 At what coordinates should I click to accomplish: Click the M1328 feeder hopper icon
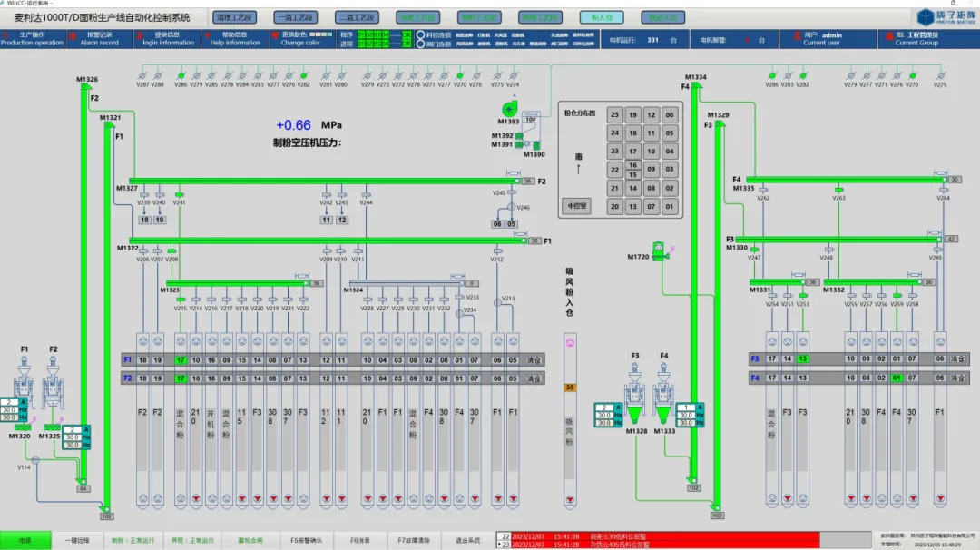point(635,414)
